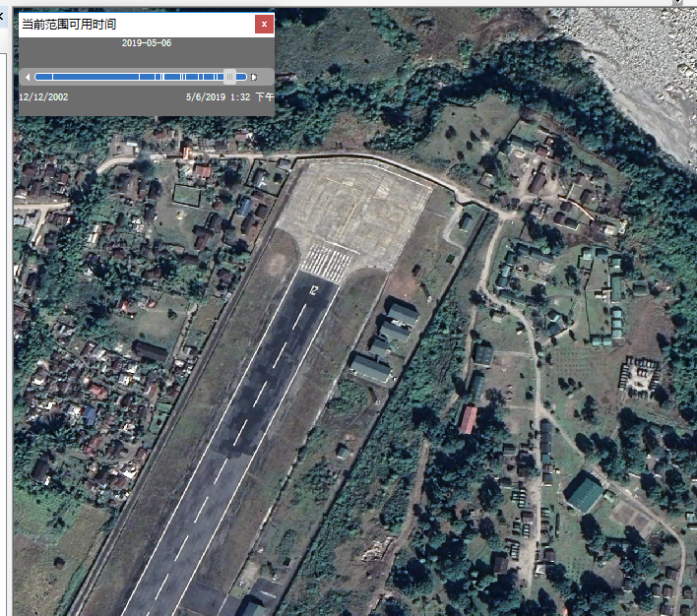697x616 pixels.
Task: Click the parked vehicle cluster near the right edge
Action: 639,374
